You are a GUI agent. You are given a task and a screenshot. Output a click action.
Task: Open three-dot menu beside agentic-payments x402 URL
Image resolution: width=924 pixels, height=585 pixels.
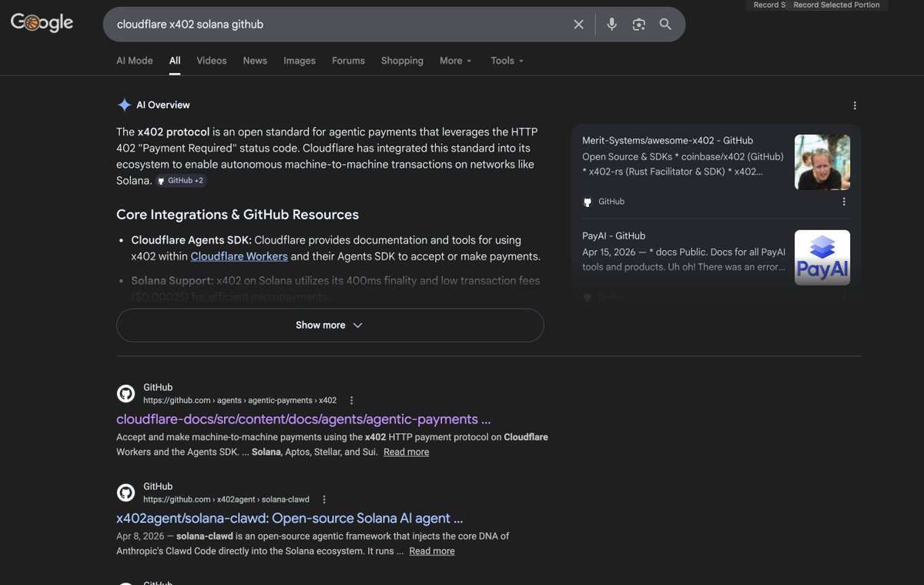[352, 400]
